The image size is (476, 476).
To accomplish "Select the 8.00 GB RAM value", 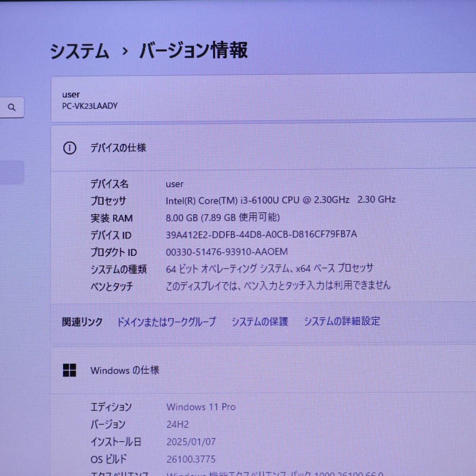I will point(223,217).
